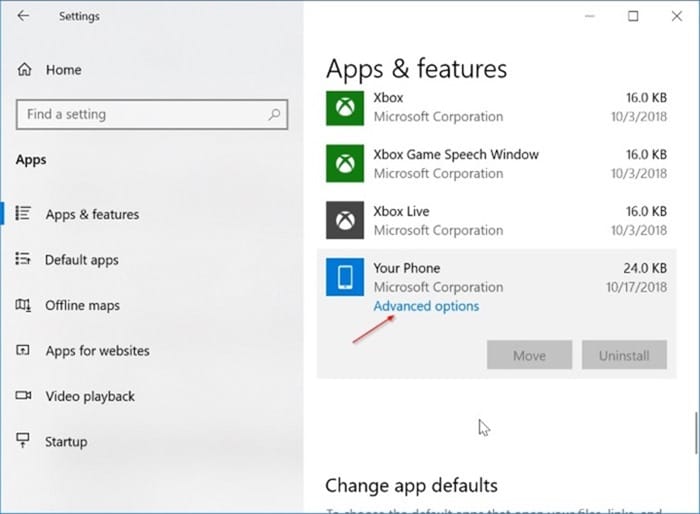The image size is (700, 514).
Task: Open Video playback settings
Action: coord(90,397)
